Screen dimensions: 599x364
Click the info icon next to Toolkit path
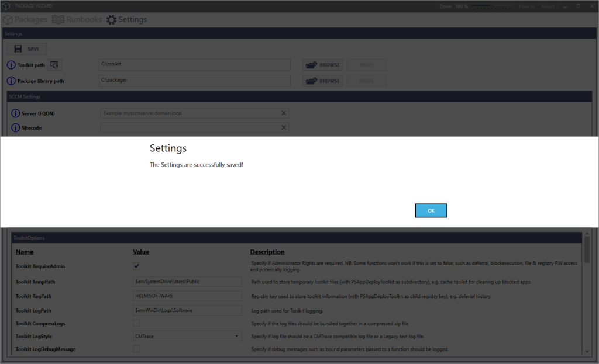11,65
